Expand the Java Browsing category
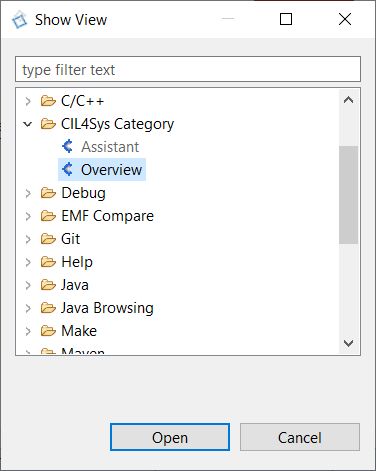The height and width of the screenshot is (471, 376). (28, 308)
